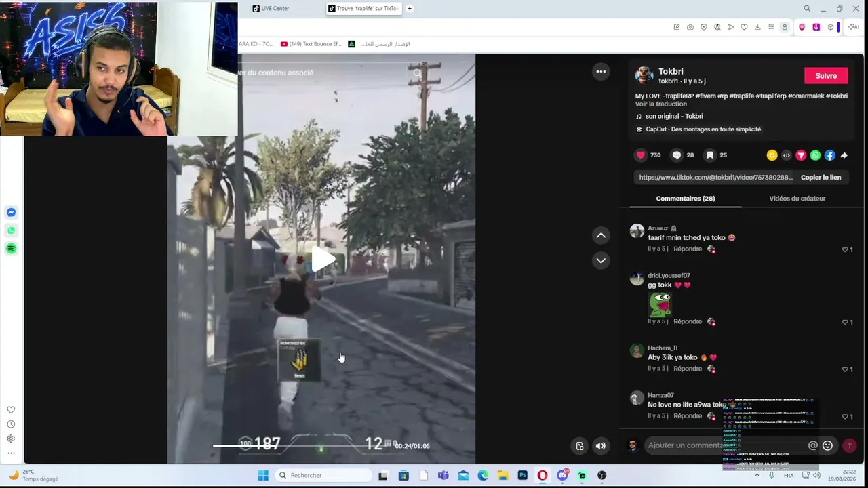
Task: Repost the video with the yellow icon
Action: (772, 155)
